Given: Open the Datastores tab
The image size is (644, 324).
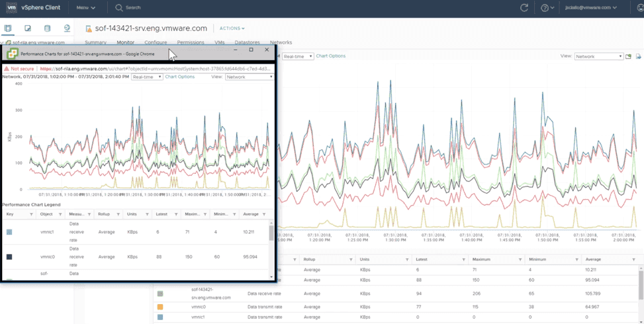Looking at the screenshot, I should coord(247,42).
